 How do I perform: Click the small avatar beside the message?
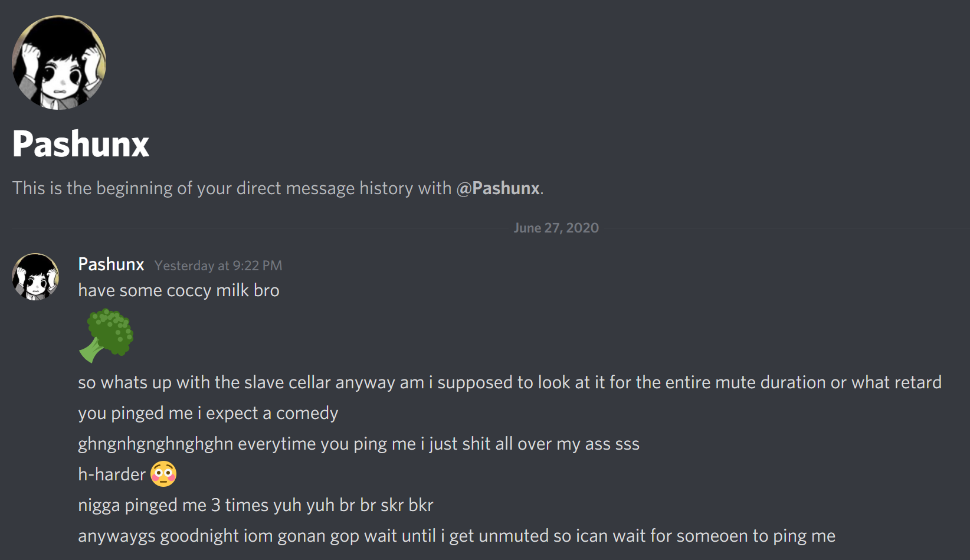tap(36, 277)
